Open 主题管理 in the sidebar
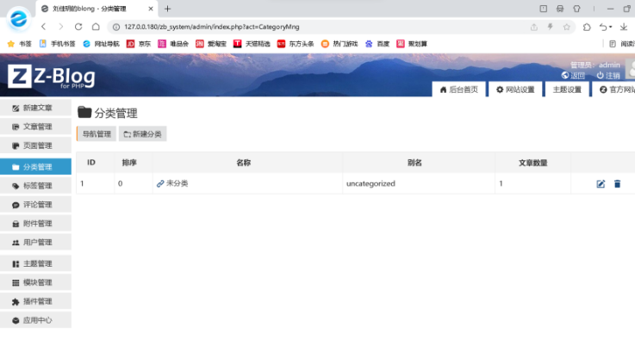The height and width of the screenshot is (364, 635). pos(35,263)
